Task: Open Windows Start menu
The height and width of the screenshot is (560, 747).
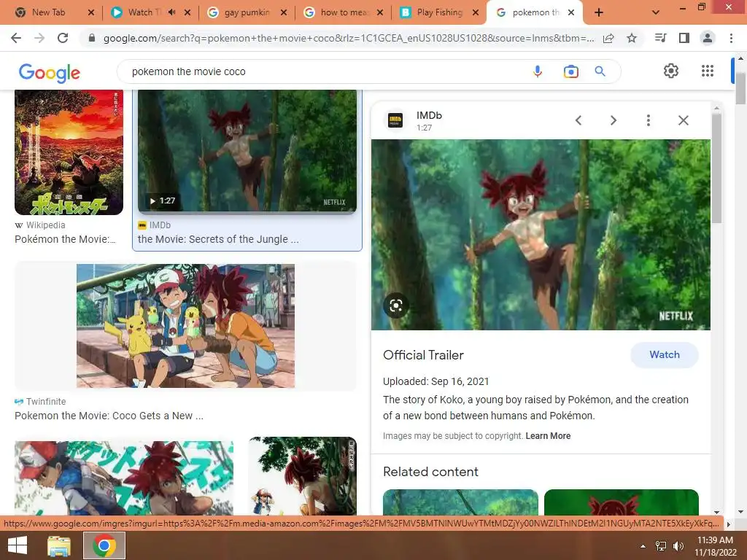Action: coord(18,545)
